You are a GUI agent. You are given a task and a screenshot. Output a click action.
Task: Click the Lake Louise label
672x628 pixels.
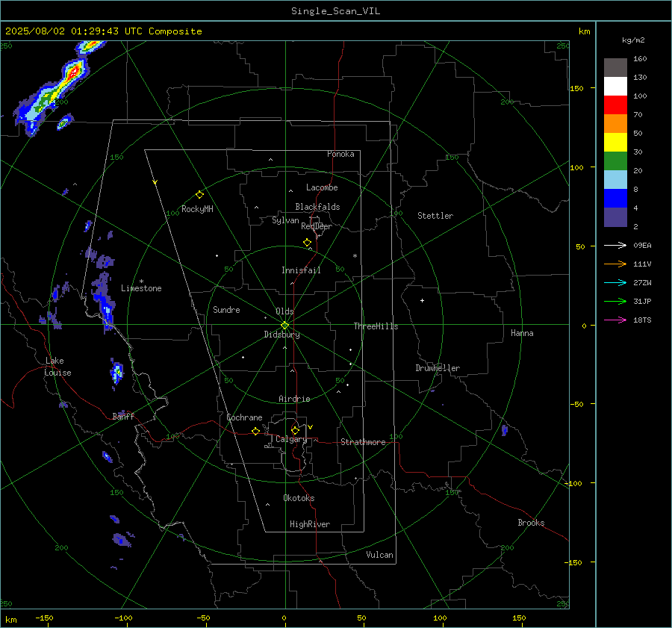point(57,367)
